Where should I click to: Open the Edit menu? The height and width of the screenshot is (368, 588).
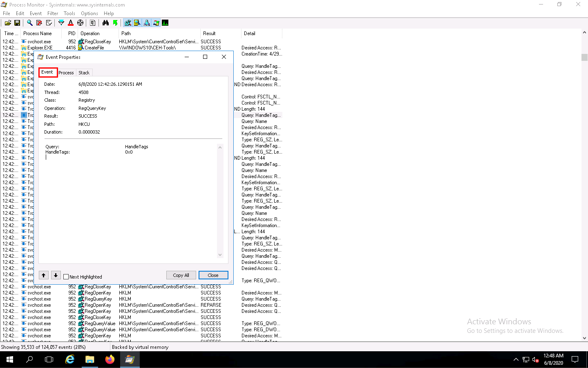click(x=20, y=13)
